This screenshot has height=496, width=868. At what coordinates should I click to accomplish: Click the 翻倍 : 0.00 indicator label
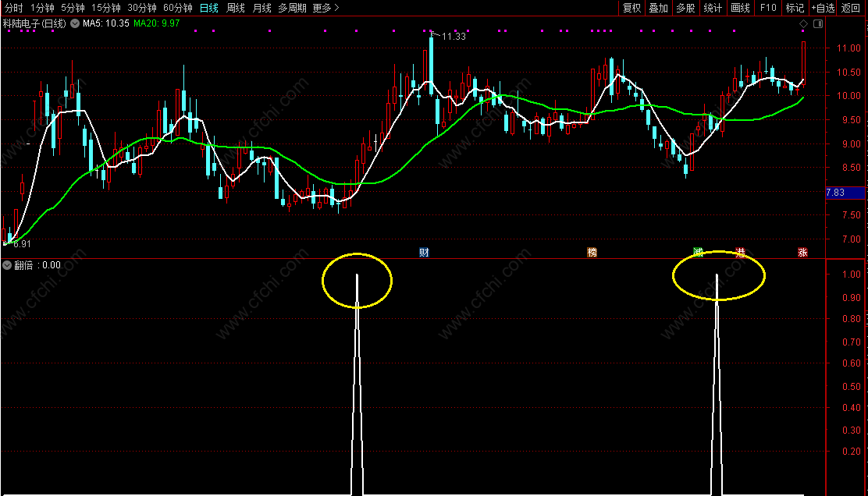(x=37, y=265)
